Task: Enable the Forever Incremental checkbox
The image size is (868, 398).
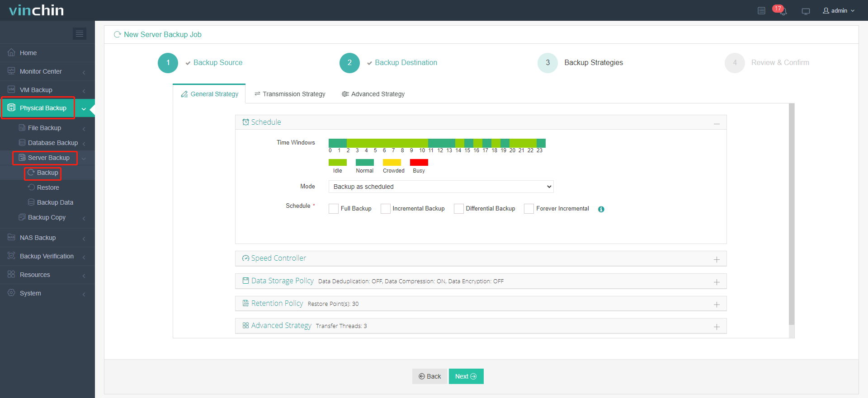Action: (529, 209)
